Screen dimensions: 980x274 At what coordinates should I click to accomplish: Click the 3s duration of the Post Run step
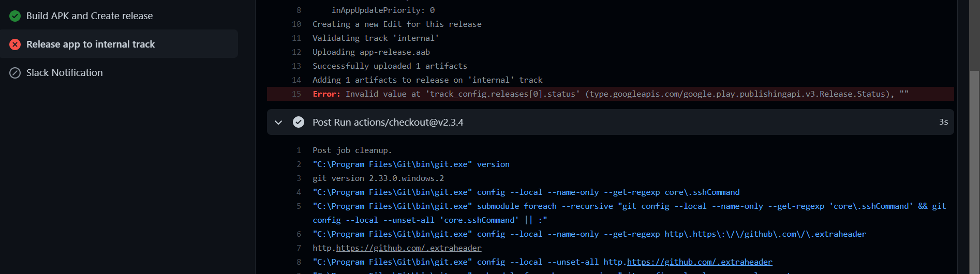pos(943,122)
